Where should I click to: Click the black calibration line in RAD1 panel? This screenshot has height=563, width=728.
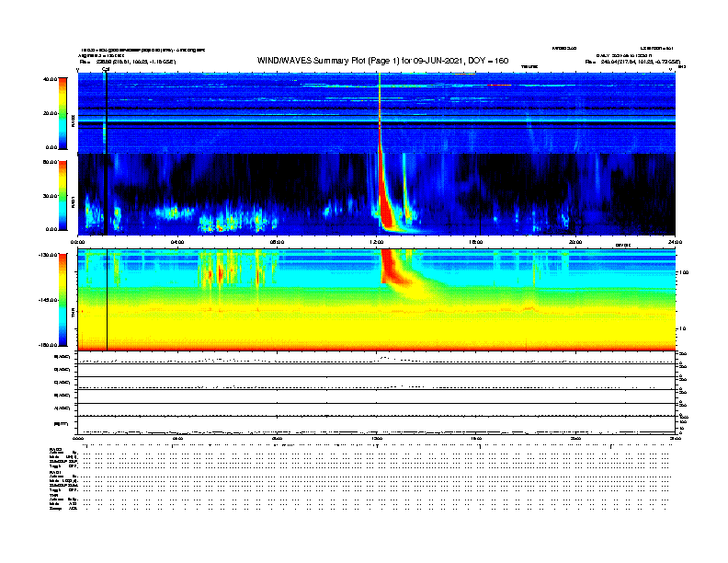click(107, 194)
